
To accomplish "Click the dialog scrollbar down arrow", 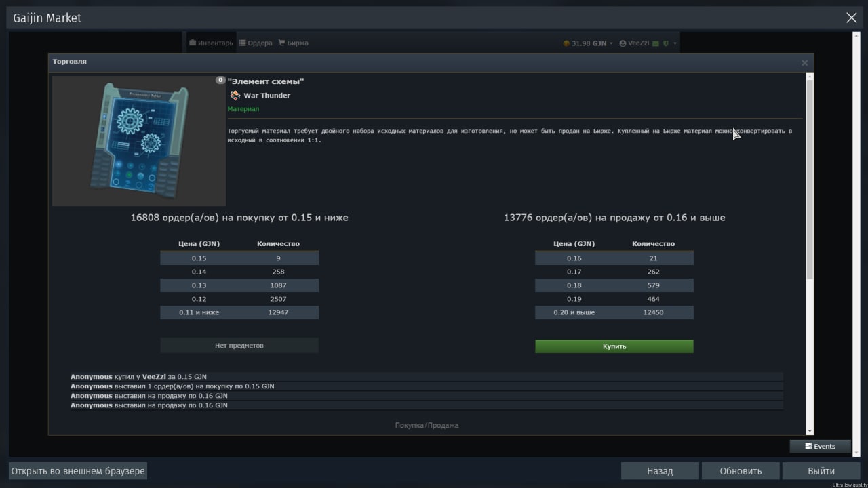I will (x=809, y=431).
